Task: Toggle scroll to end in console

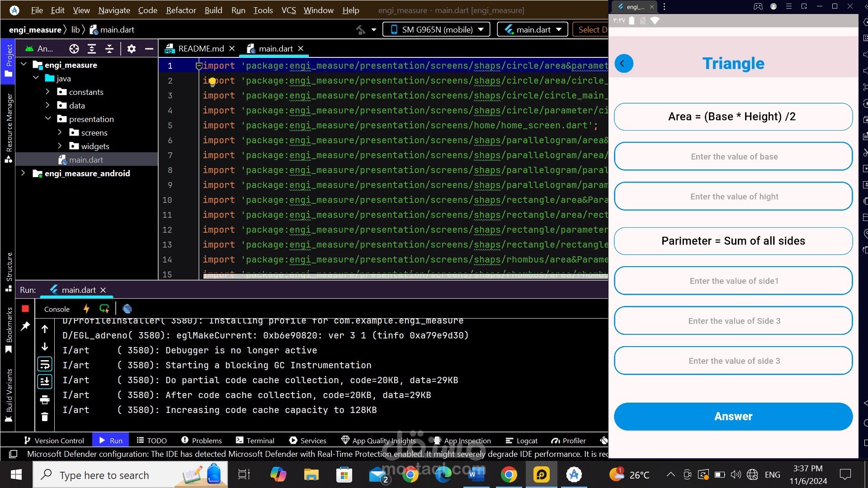Action: [x=45, y=382]
